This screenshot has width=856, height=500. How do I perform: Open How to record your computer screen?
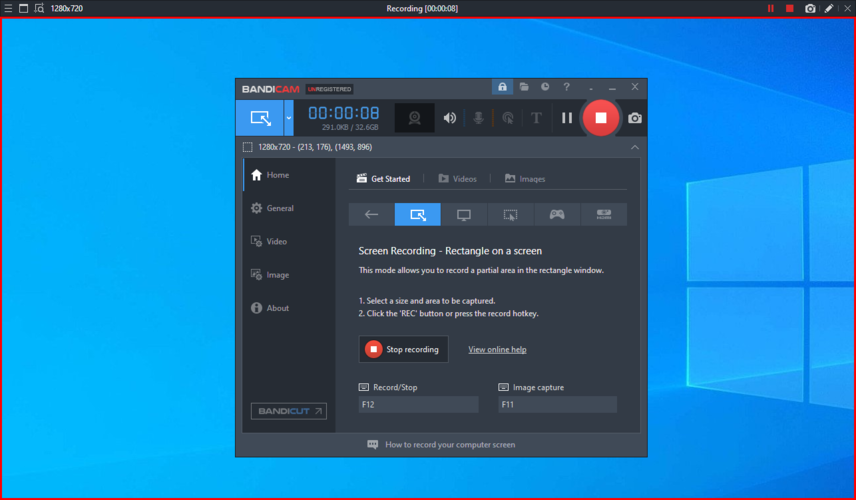[441, 445]
